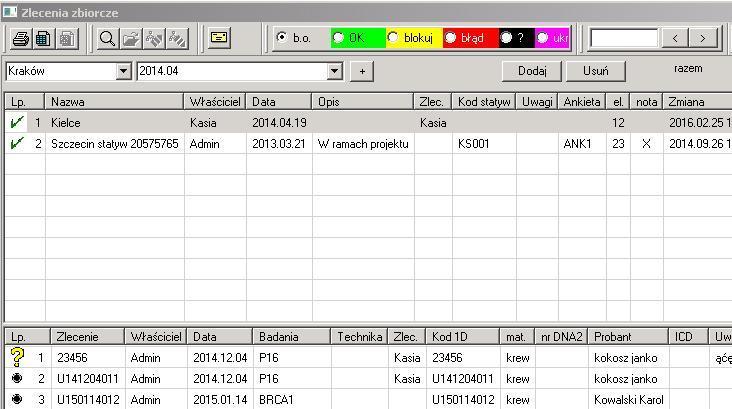Screen dimensions: 732x409
Task: Click the Uwagi column header
Action: [x=537, y=101]
